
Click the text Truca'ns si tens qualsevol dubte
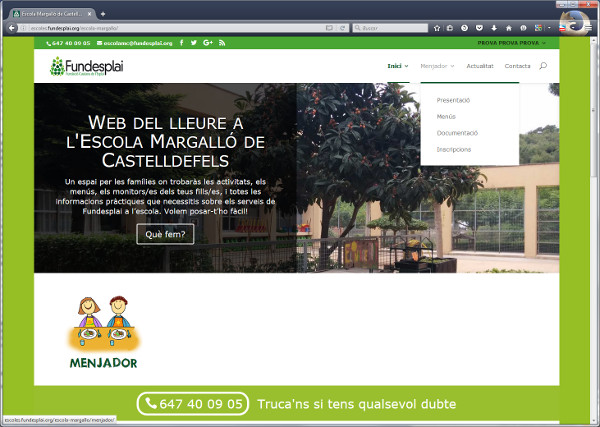click(x=357, y=404)
